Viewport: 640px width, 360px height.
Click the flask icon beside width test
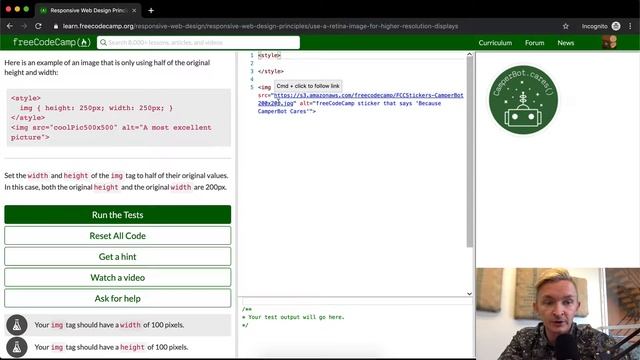[x=17, y=325]
